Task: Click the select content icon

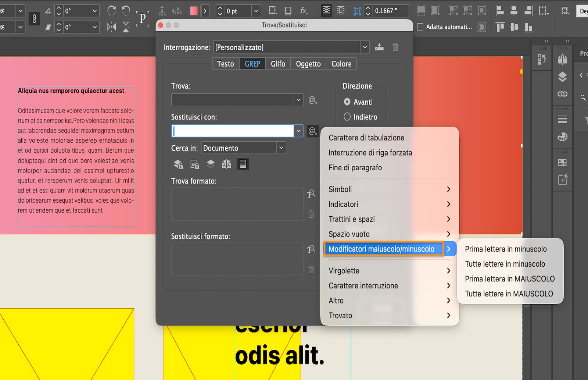Action: (177, 11)
